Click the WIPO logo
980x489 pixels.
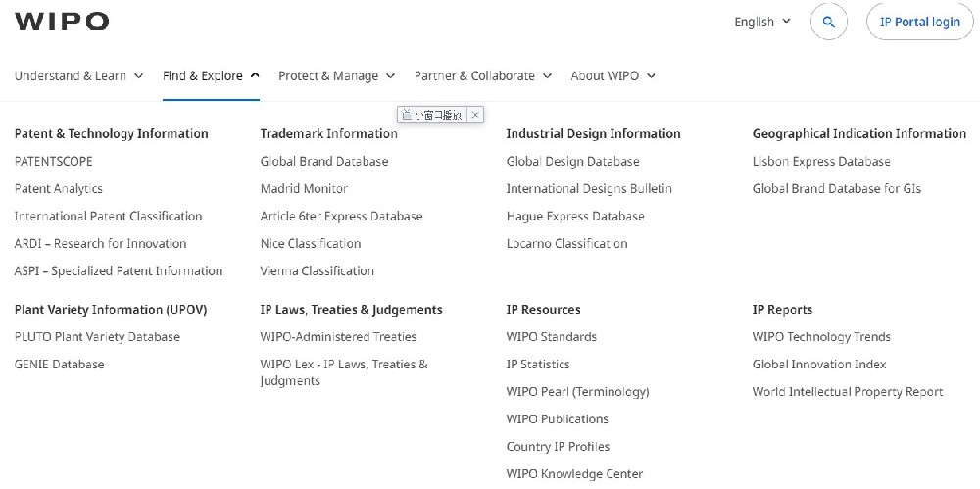tap(61, 22)
